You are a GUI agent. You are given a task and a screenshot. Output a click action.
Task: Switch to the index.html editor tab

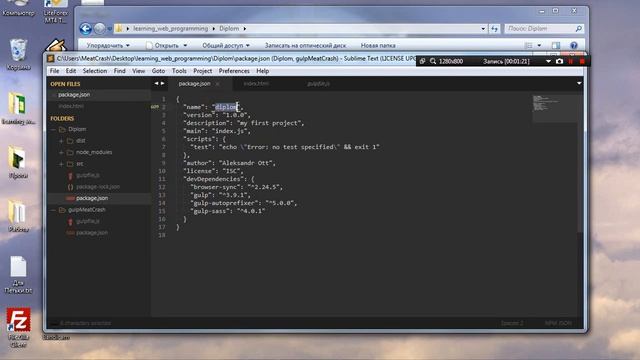coord(256,84)
